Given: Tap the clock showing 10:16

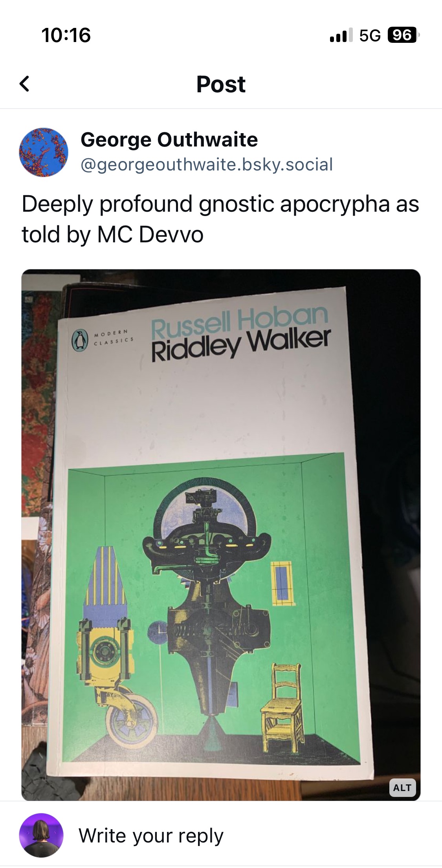Looking at the screenshot, I should tap(66, 35).
